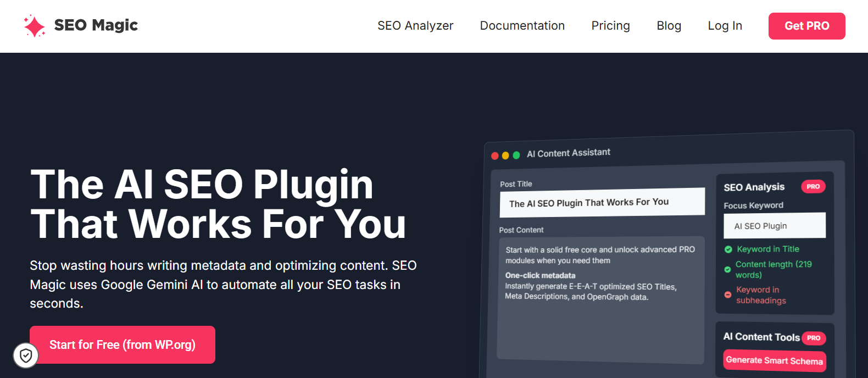Click the AI Content Assistant window title

(x=569, y=153)
